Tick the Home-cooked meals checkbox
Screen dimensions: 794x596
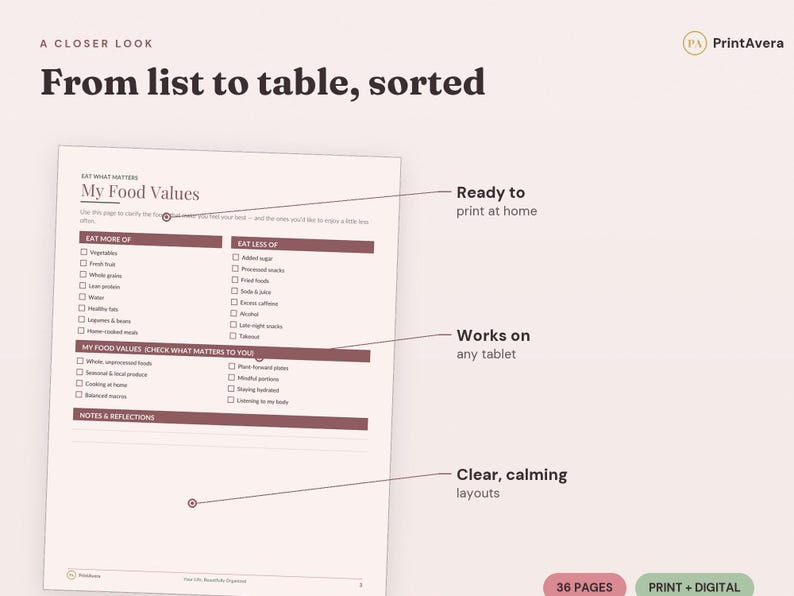(x=81, y=330)
